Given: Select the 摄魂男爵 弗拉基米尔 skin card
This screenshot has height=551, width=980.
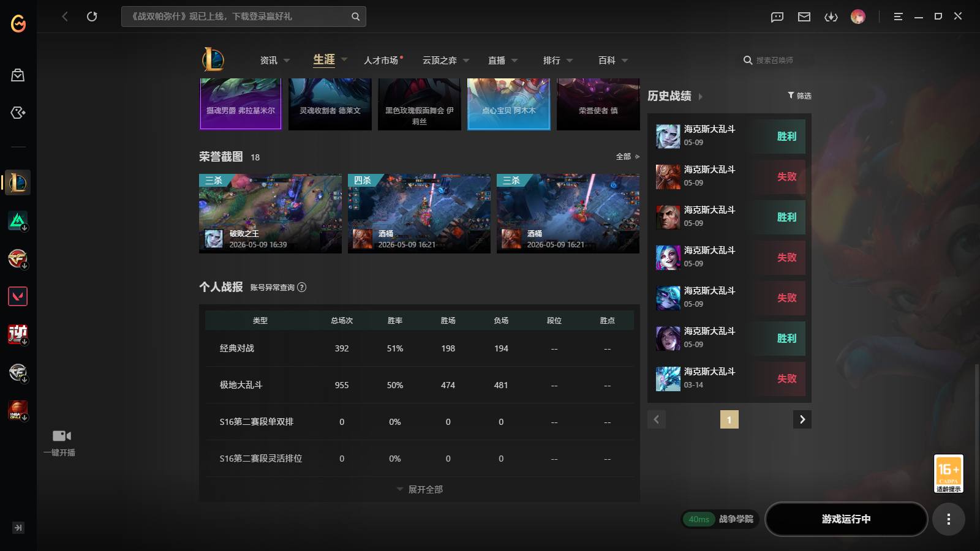Looking at the screenshot, I should pyautogui.click(x=241, y=103).
